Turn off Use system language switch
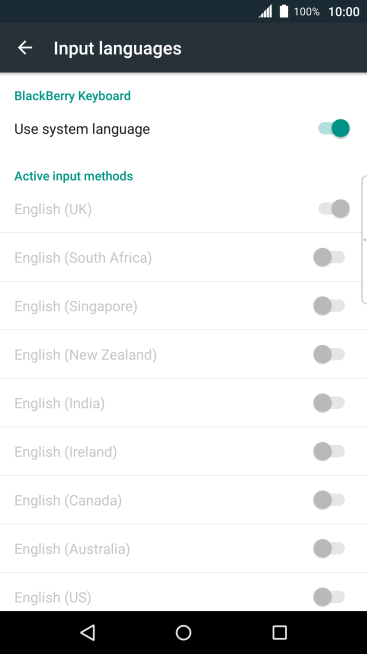 334,128
